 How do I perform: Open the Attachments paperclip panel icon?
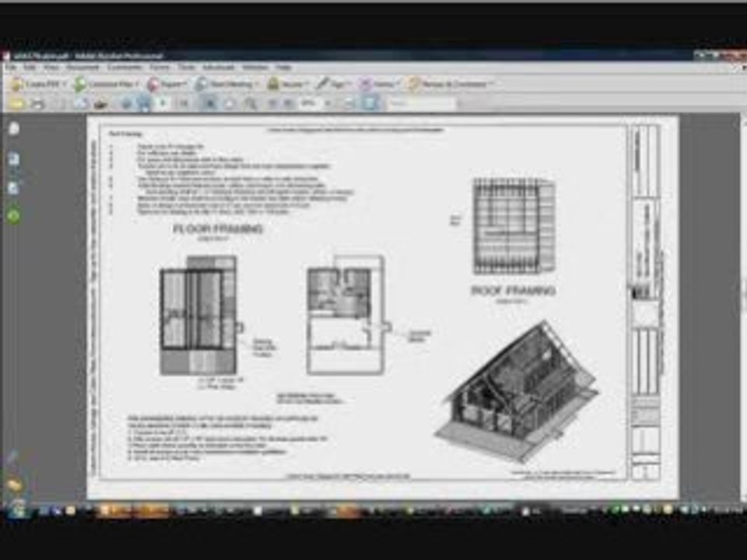click(13, 457)
